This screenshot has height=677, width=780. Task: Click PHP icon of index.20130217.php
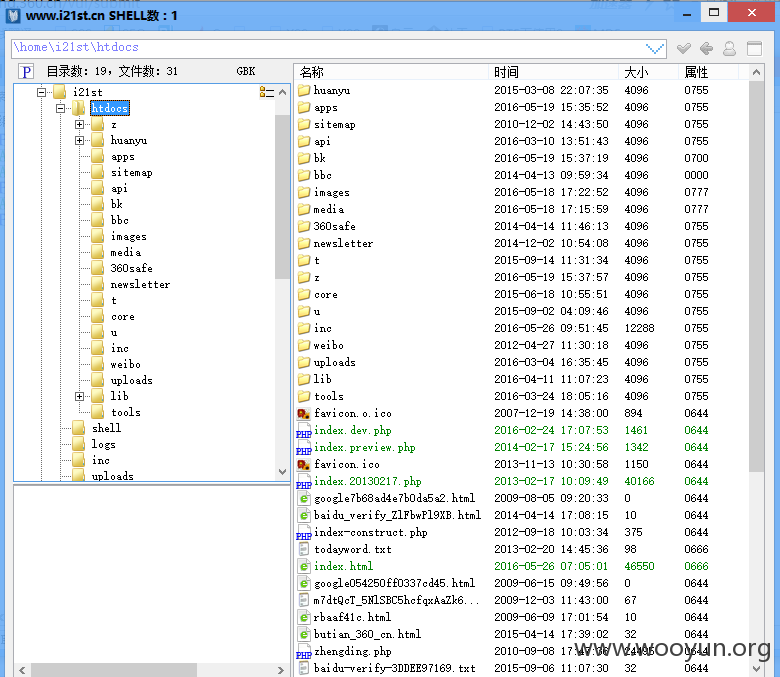[303, 482]
